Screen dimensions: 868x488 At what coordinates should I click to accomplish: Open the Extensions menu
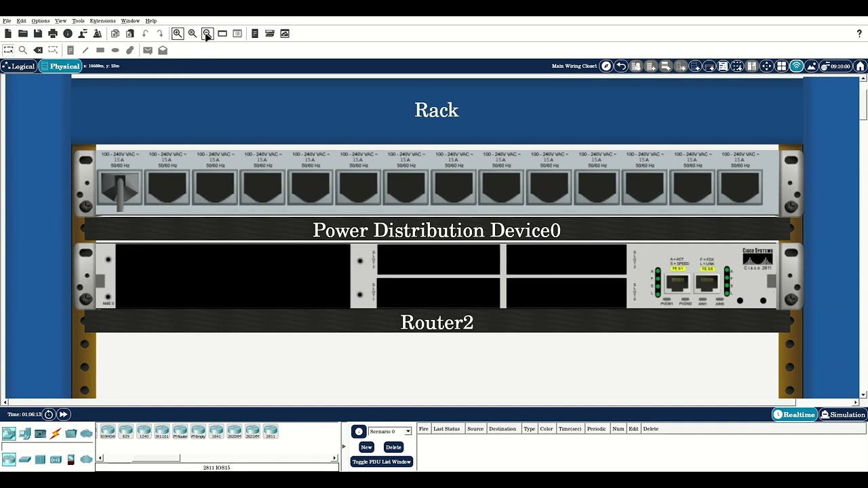103,21
